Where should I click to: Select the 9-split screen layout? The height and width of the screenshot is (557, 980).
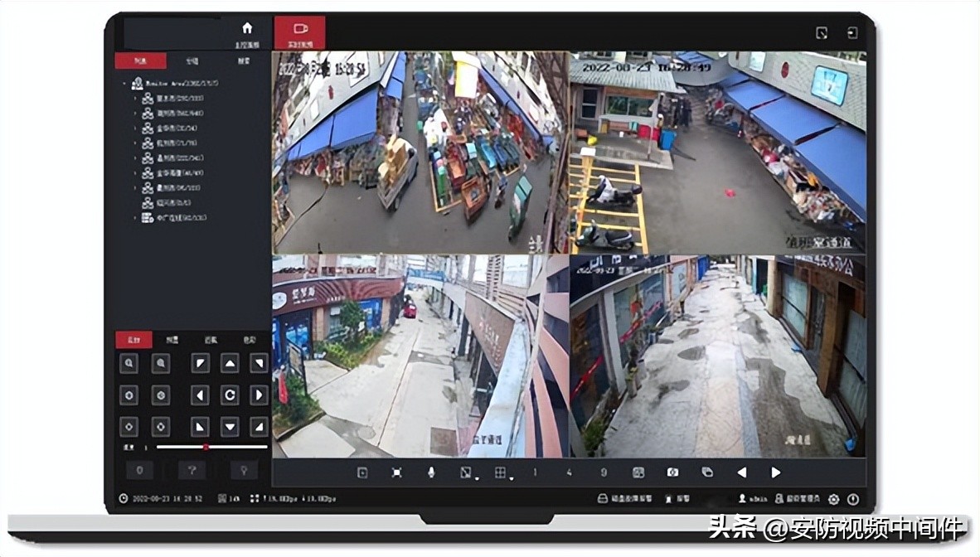(605, 472)
